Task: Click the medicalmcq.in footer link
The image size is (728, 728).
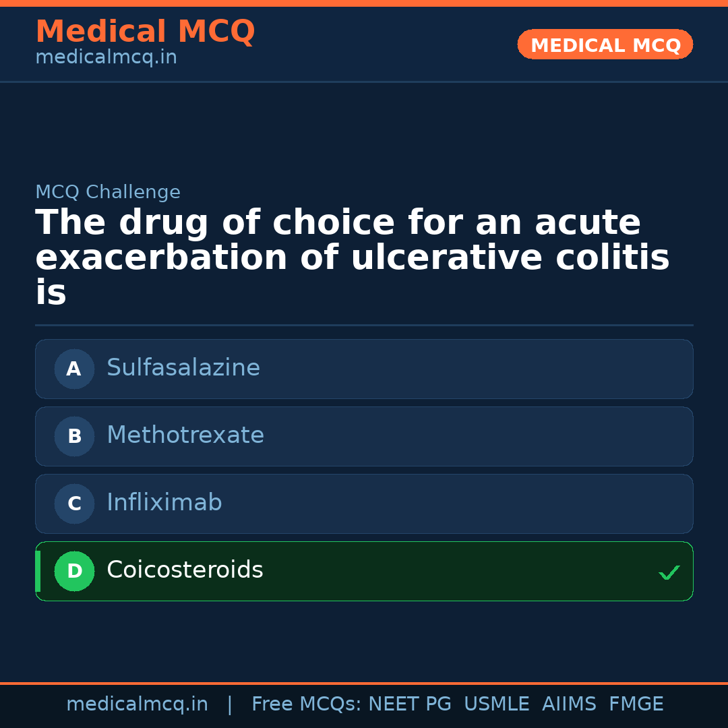Action: click(138, 703)
